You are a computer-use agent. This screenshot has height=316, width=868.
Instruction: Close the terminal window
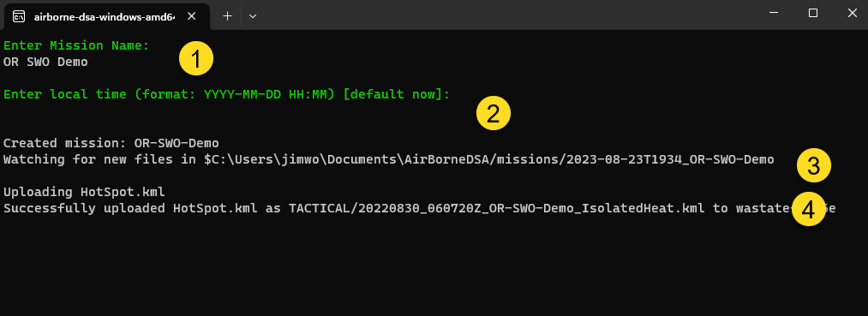click(x=852, y=14)
